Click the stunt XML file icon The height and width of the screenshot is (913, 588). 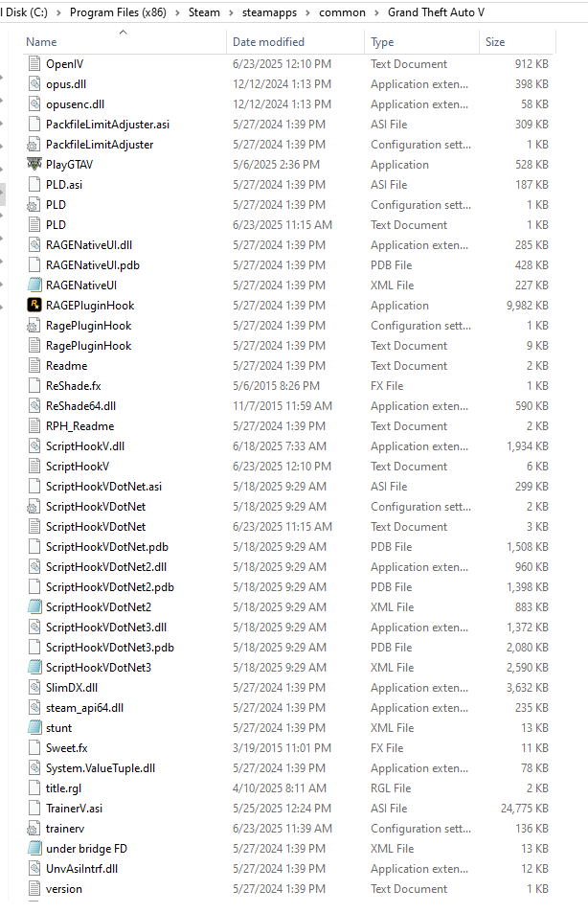34,728
